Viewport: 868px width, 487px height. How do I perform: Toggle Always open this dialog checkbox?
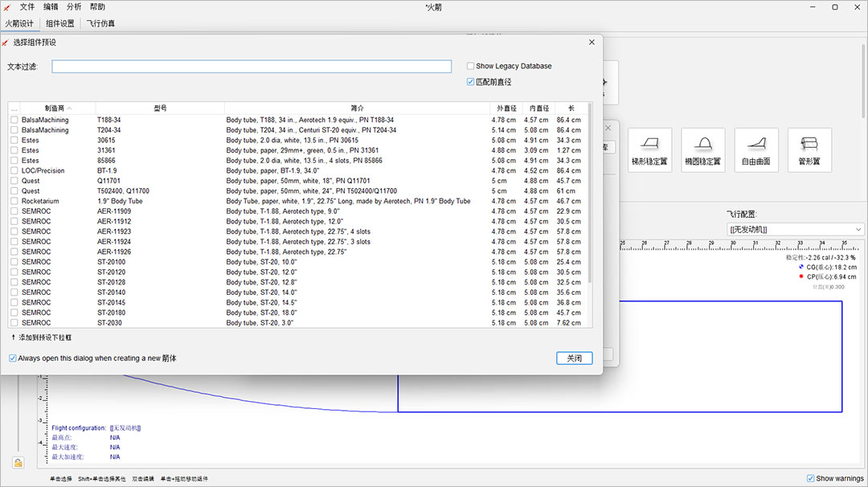pyautogui.click(x=13, y=358)
